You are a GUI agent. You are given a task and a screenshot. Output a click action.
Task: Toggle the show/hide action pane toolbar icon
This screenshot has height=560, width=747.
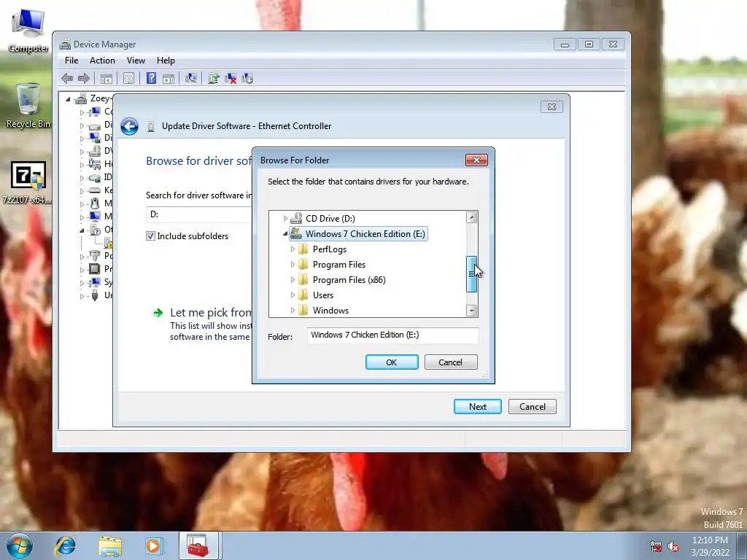pyautogui.click(x=169, y=79)
